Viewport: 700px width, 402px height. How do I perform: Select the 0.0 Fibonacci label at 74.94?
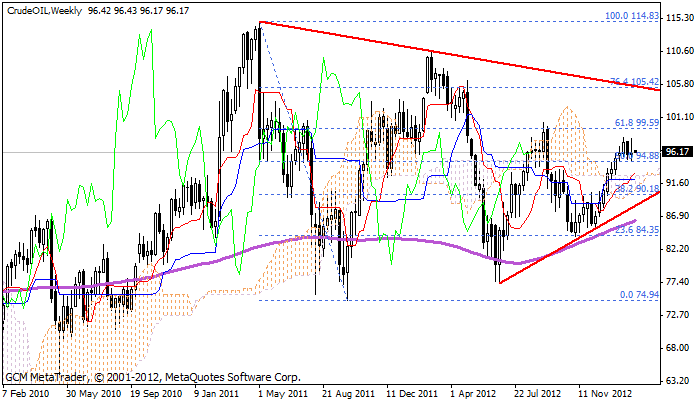pyautogui.click(x=638, y=294)
